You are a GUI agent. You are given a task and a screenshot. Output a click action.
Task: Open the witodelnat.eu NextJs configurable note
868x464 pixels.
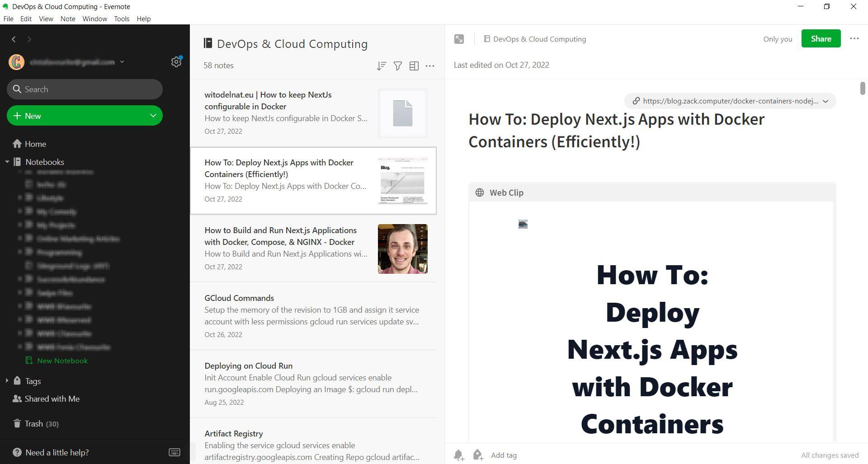coord(313,113)
